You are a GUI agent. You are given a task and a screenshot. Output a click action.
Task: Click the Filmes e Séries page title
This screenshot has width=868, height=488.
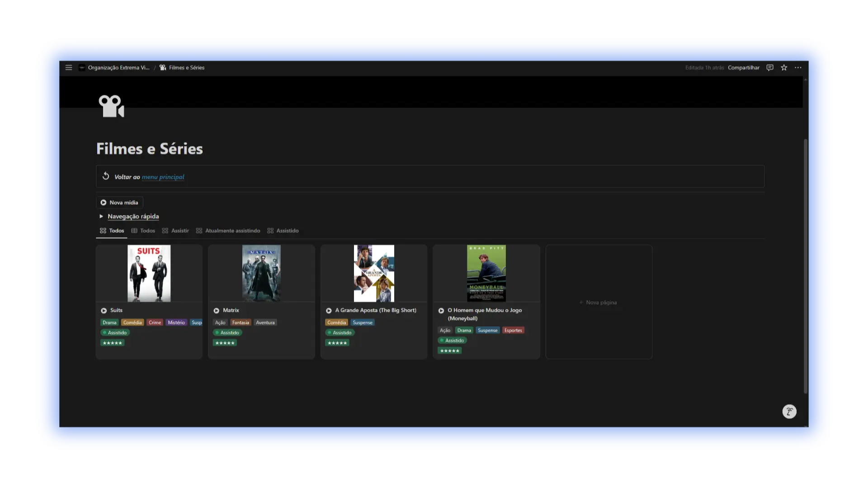click(x=150, y=149)
